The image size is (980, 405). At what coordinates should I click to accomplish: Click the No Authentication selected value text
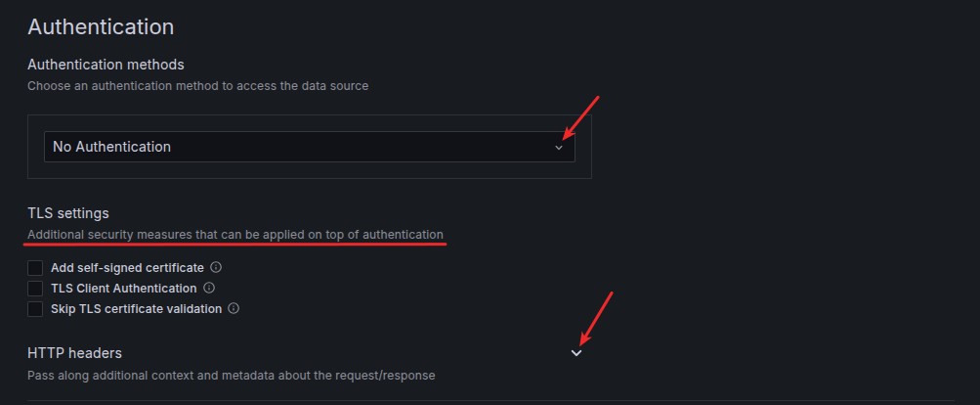click(111, 147)
